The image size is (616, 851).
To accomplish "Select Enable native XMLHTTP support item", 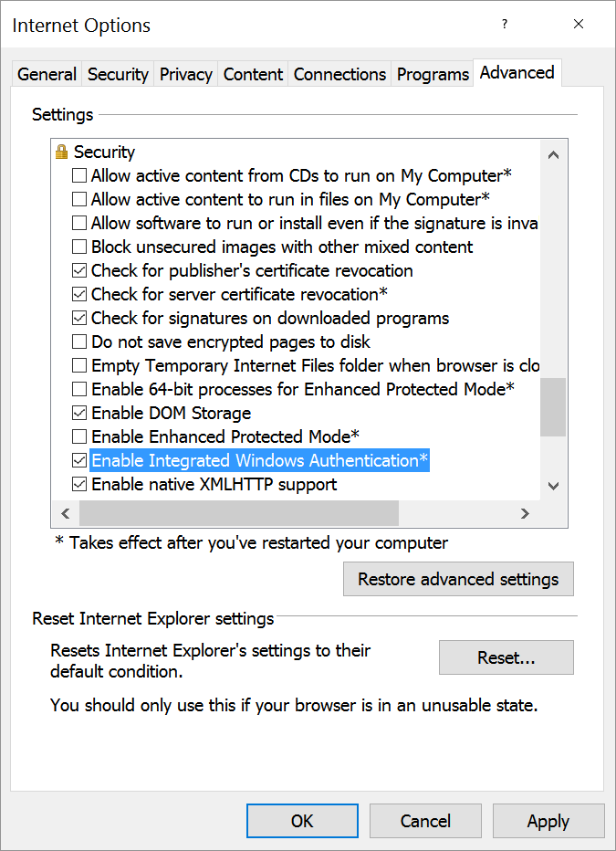I will pos(214,484).
